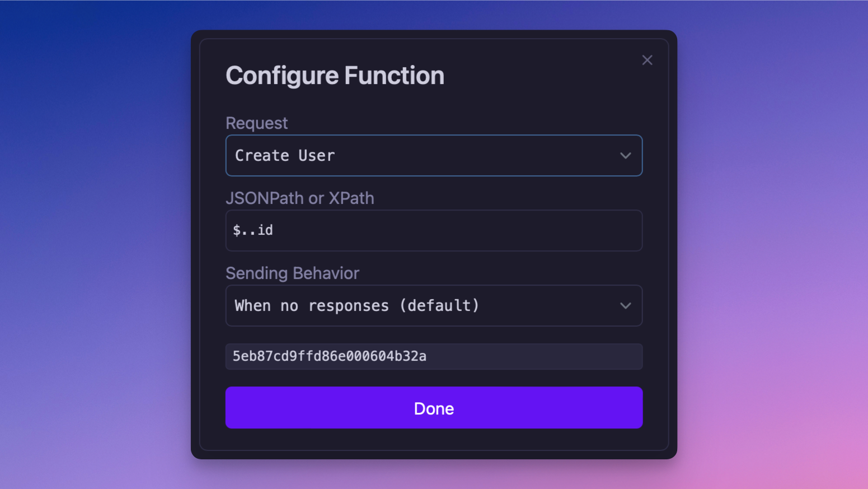Click the 'Sending Behavior' label
This screenshot has width=868, height=489.
point(292,273)
